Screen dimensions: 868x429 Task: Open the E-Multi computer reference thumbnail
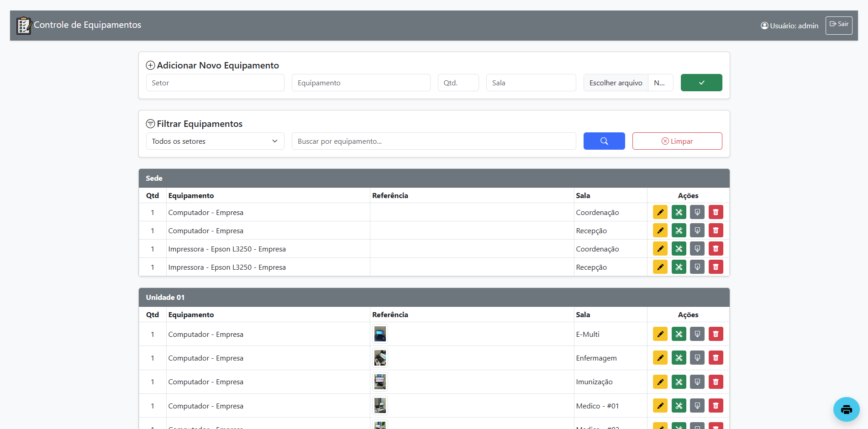[380, 334]
